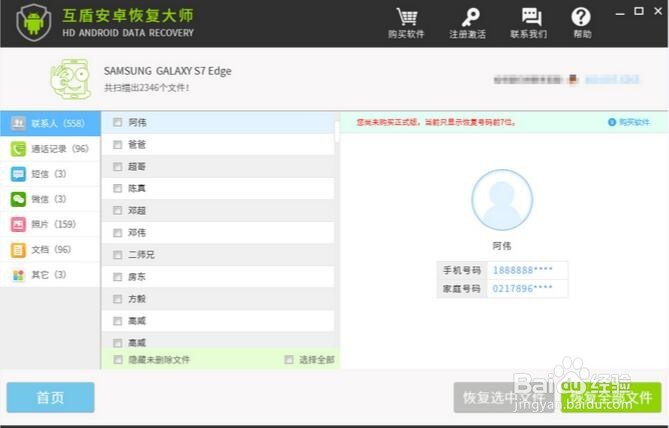
Task: Enable the 选择全部 checkbox
Action: 289,360
